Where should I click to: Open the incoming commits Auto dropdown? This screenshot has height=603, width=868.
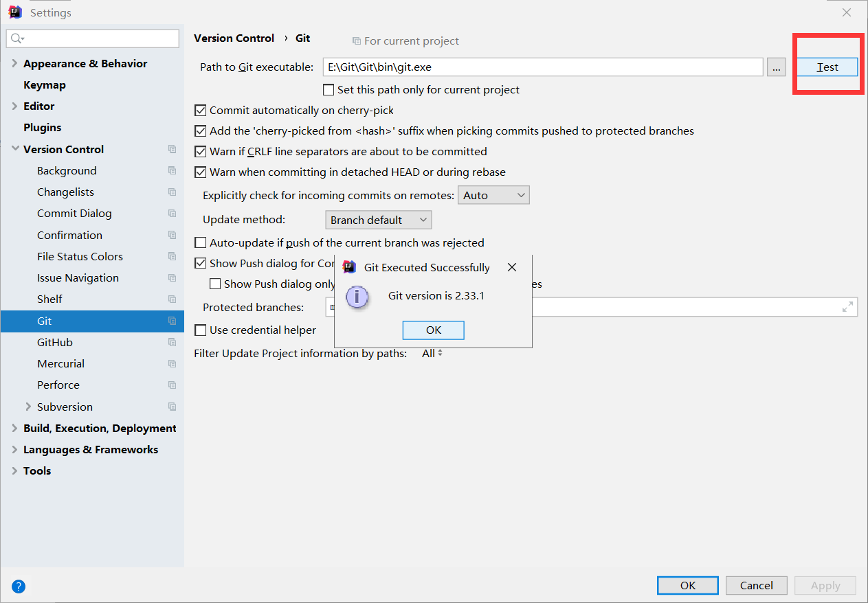493,195
